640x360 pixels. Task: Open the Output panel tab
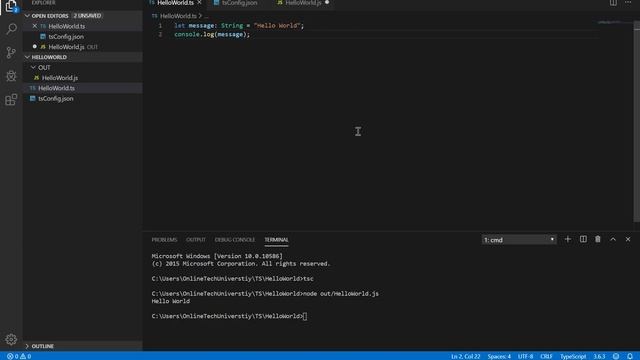(196, 240)
